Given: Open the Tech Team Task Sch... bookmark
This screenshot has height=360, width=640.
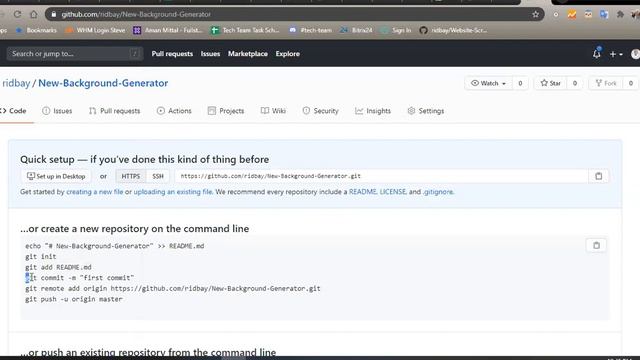Looking at the screenshot, I should tap(245, 30).
